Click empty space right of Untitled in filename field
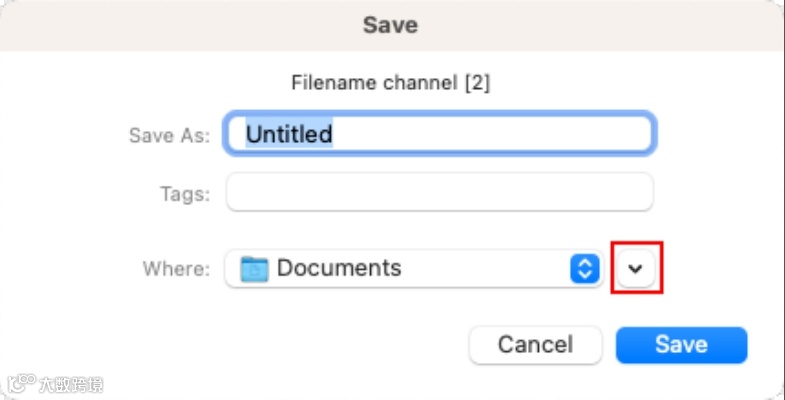The width and height of the screenshot is (785, 400). (500, 134)
